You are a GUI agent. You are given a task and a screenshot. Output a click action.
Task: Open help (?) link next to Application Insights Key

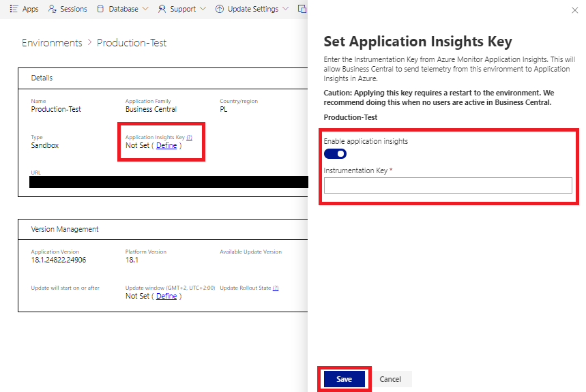pyautogui.click(x=190, y=137)
